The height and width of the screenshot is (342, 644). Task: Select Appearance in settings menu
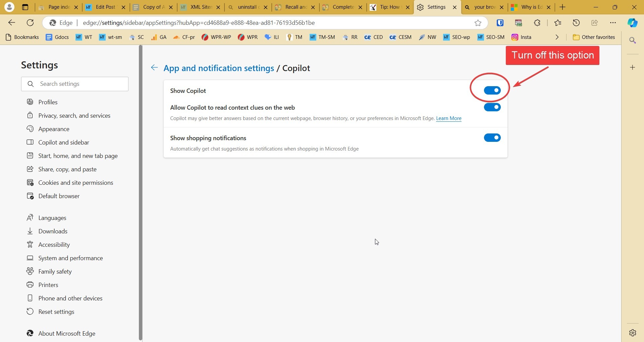[54, 129]
